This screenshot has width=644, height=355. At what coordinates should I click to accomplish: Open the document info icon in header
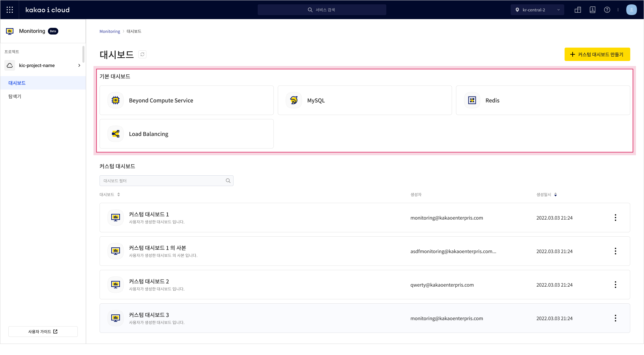pyautogui.click(x=592, y=10)
